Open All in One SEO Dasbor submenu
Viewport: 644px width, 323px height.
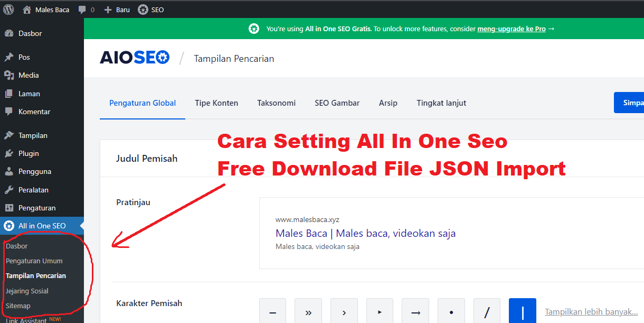coord(16,246)
